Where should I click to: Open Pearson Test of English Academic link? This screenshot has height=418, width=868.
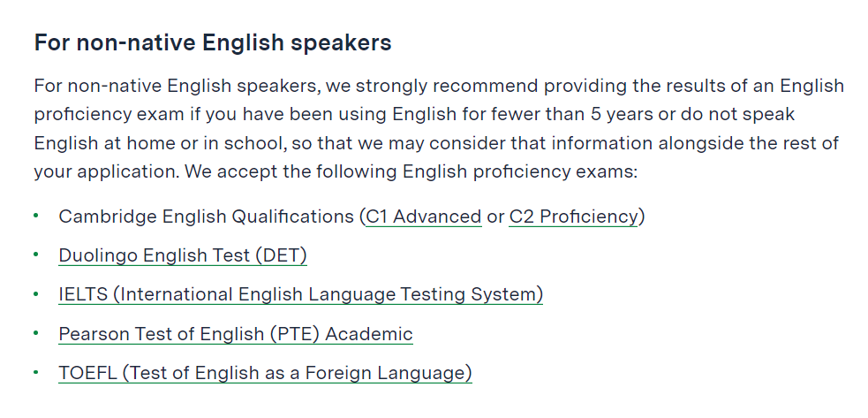(x=236, y=334)
